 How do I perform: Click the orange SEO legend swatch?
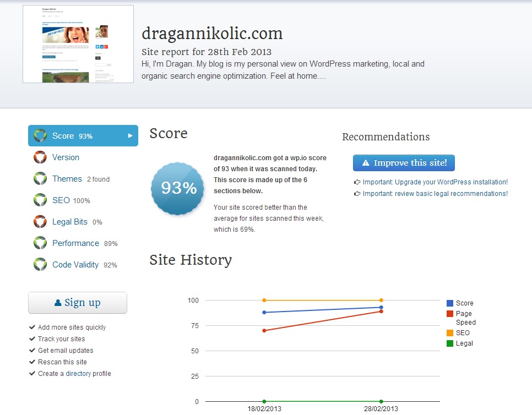tap(450, 333)
